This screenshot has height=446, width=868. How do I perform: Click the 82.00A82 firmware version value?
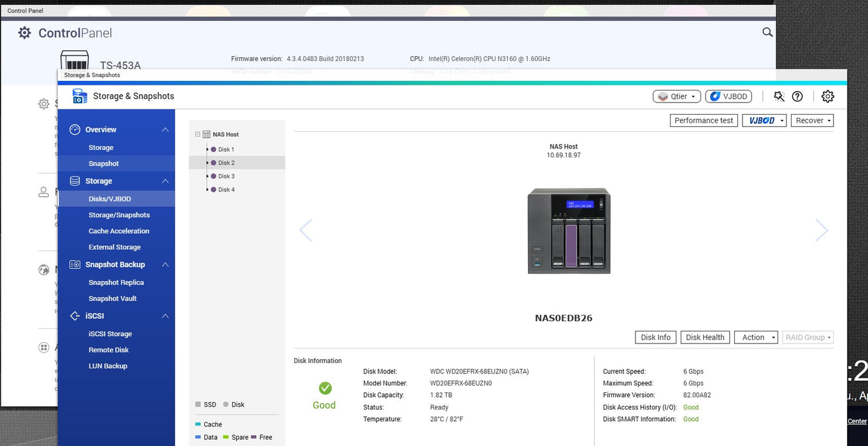(697, 395)
